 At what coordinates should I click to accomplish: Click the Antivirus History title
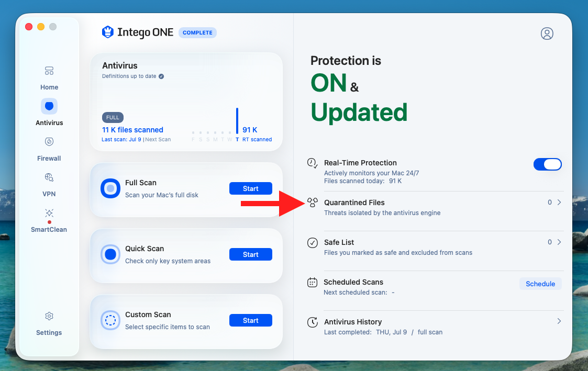(353, 321)
